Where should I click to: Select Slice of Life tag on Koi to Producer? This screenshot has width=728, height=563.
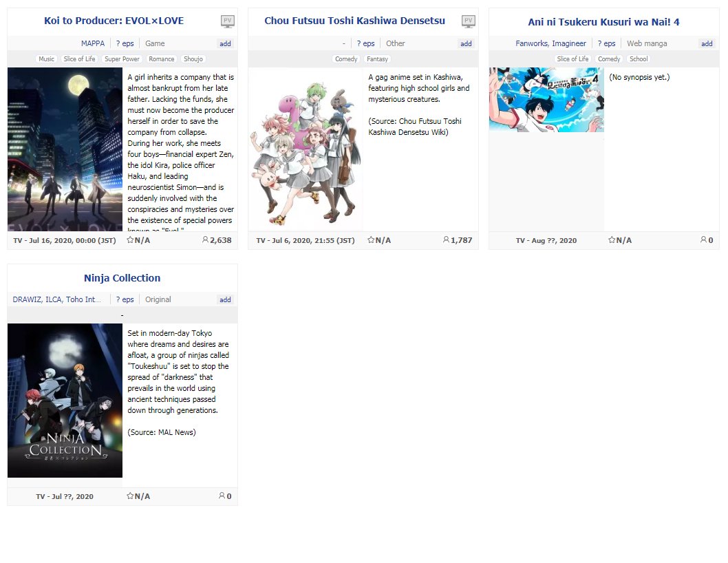[x=79, y=59]
